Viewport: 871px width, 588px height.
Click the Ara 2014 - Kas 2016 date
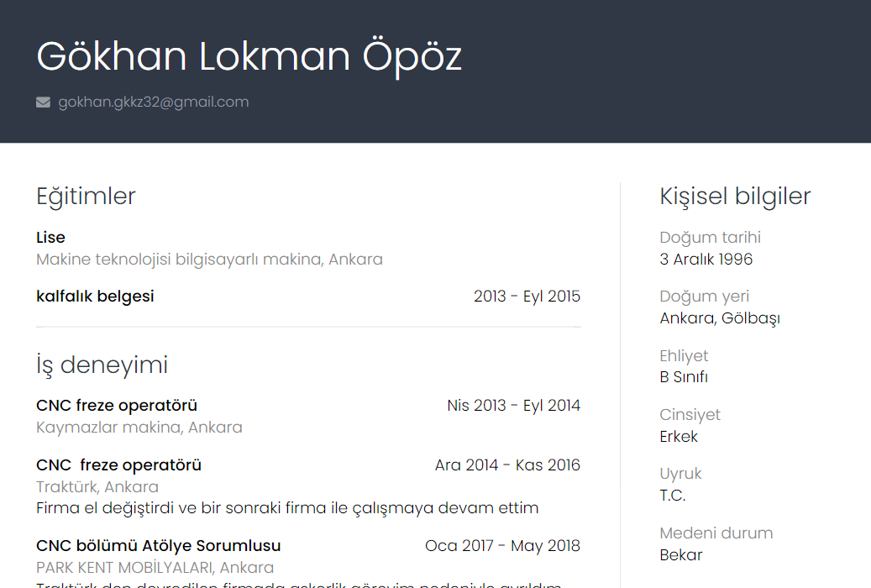[507, 465]
